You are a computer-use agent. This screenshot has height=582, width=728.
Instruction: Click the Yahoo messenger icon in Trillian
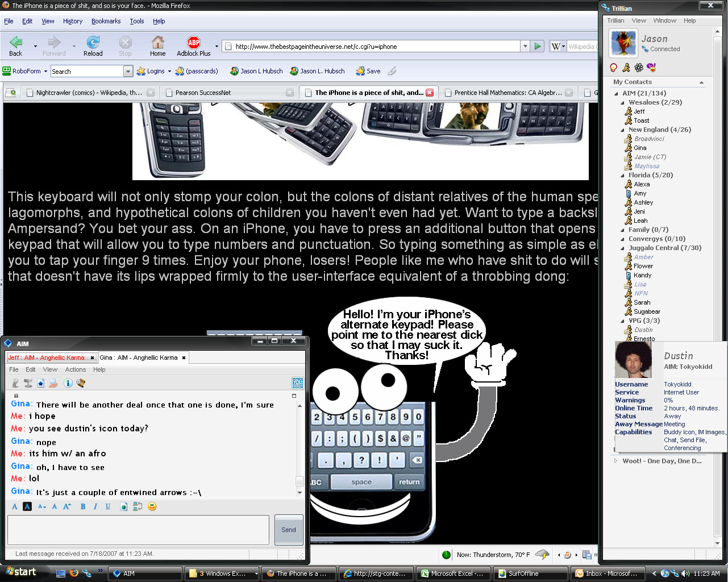(x=651, y=68)
